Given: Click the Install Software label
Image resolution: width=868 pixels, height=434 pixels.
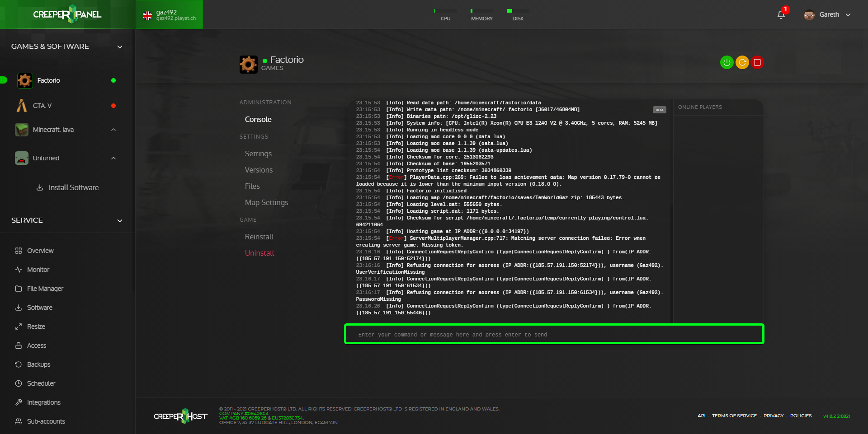Looking at the screenshot, I should pyautogui.click(x=74, y=187).
